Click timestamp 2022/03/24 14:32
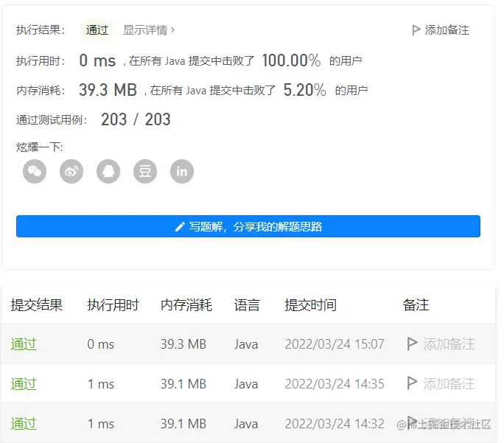 coord(335,424)
